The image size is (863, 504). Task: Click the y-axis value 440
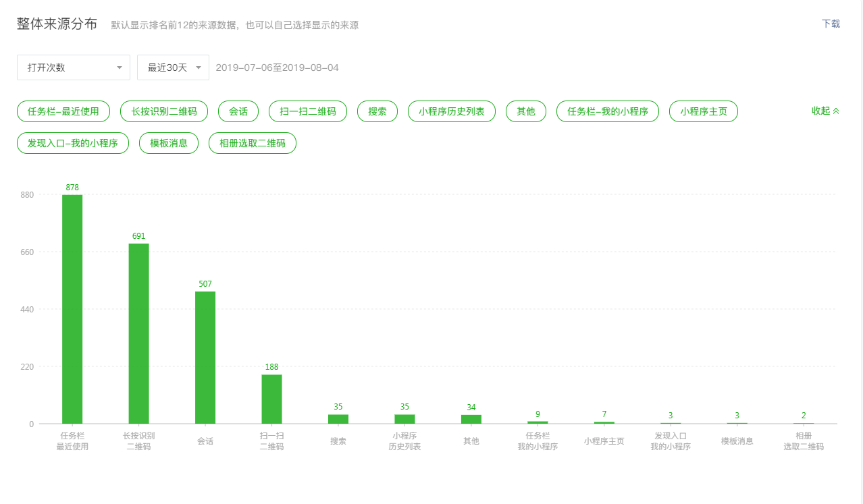(x=27, y=310)
